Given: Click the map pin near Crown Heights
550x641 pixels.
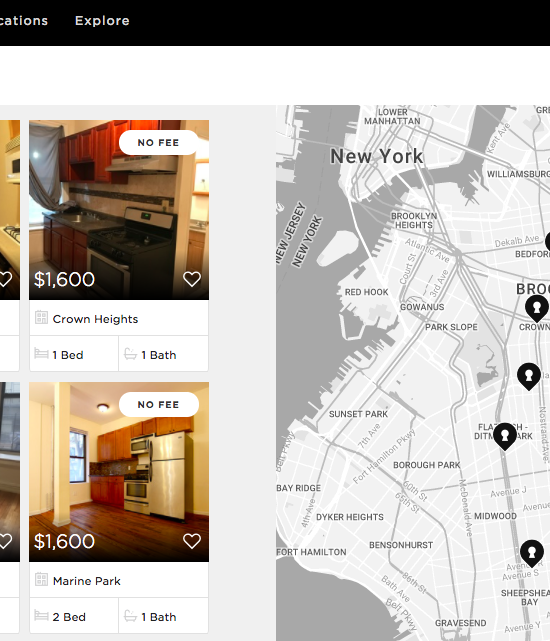Looking at the screenshot, I should pos(537,309).
